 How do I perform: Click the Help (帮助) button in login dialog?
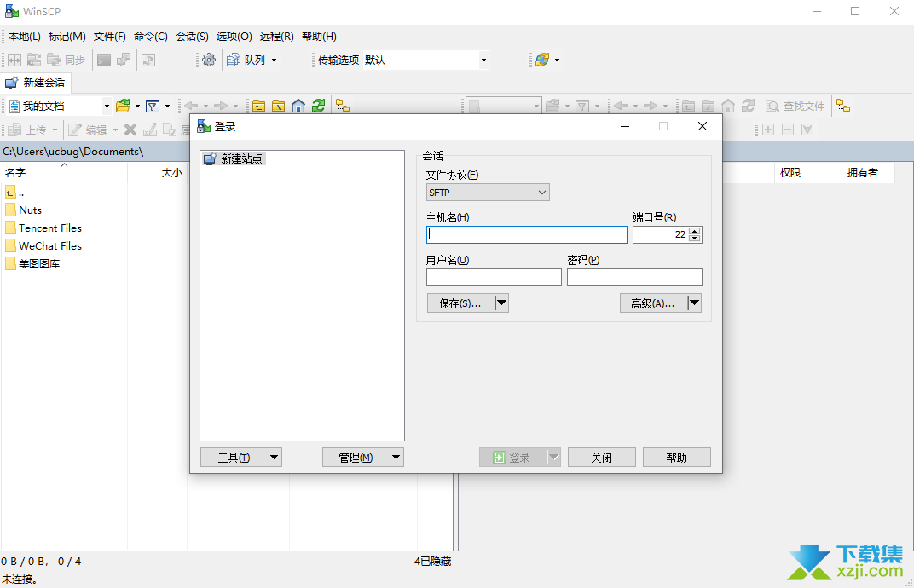click(677, 458)
